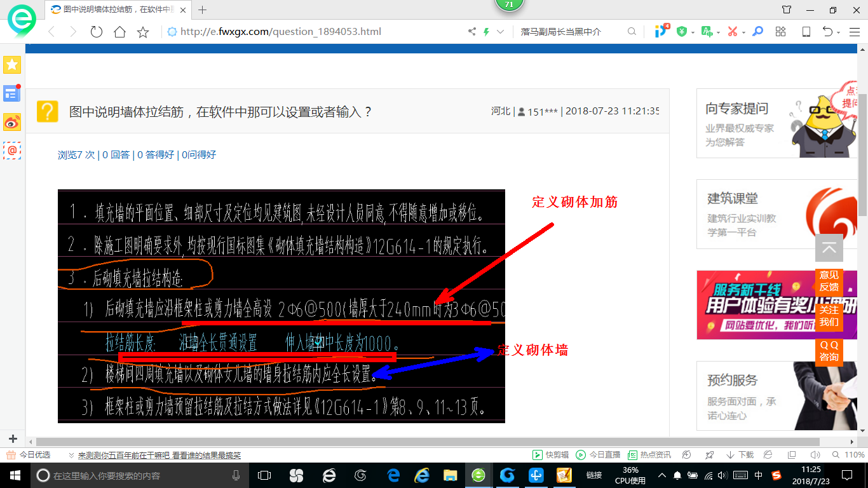The height and width of the screenshot is (488, 868).
Task: Add a sidebar app with plus icon
Action: pos(13,438)
